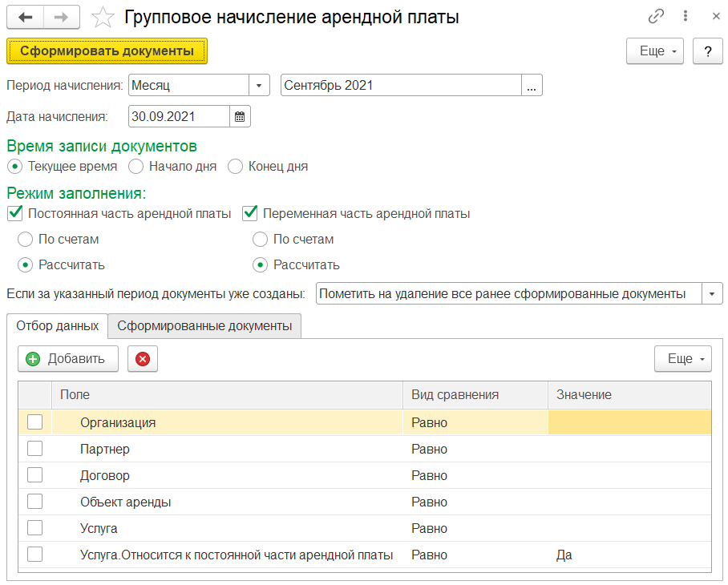Delete filter row with red cross
Screen dimensions: 728x585
143,359
